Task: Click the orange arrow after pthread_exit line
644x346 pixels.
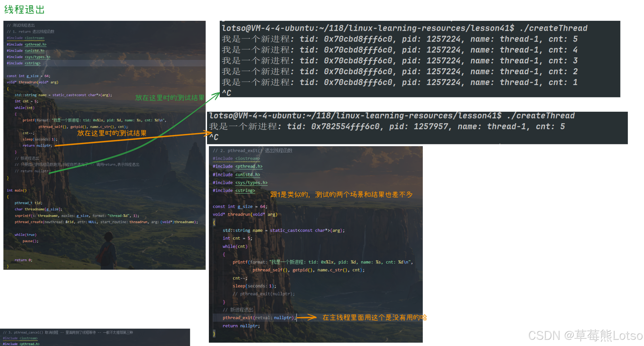Action: [307, 317]
